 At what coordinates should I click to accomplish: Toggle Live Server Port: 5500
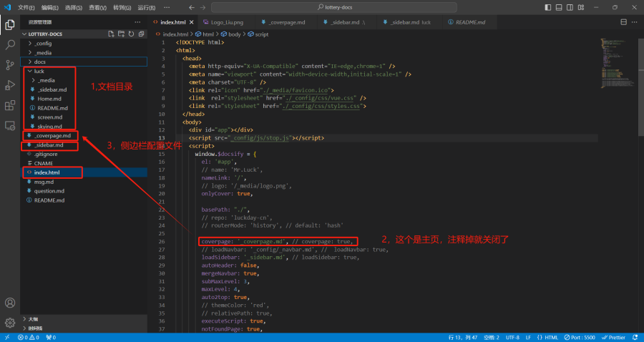click(x=580, y=338)
